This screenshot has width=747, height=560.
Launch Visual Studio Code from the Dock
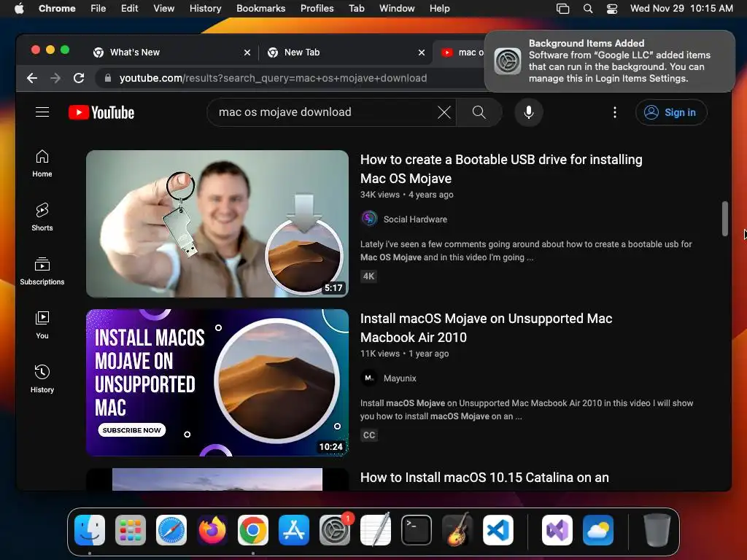(x=498, y=530)
